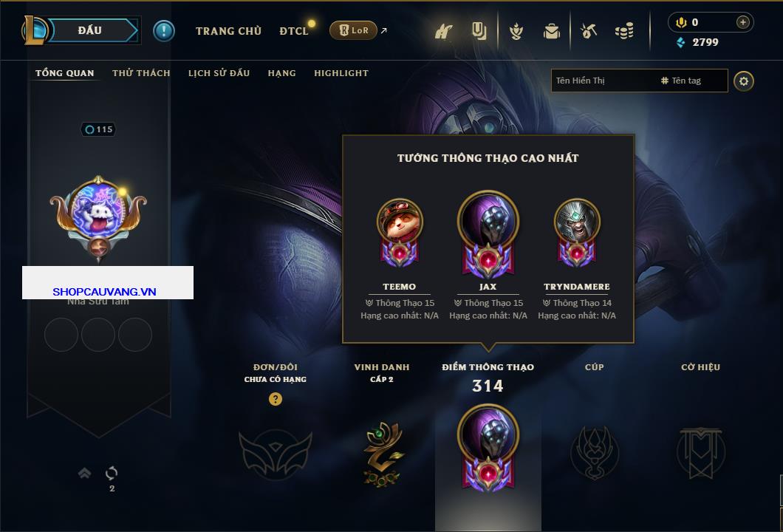Open the ĐTCL menu item
This screenshot has width=783, height=532.
tap(294, 31)
